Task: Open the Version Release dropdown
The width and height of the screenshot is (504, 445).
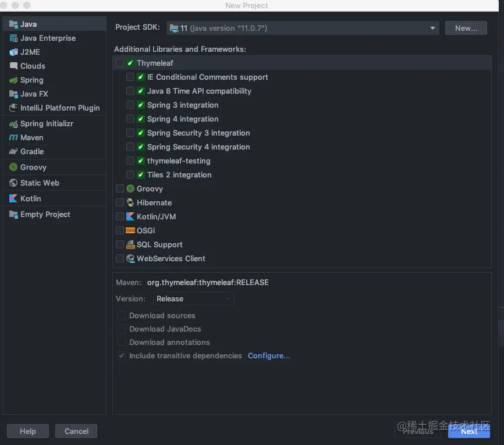Action: pyautogui.click(x=193, y=299)
